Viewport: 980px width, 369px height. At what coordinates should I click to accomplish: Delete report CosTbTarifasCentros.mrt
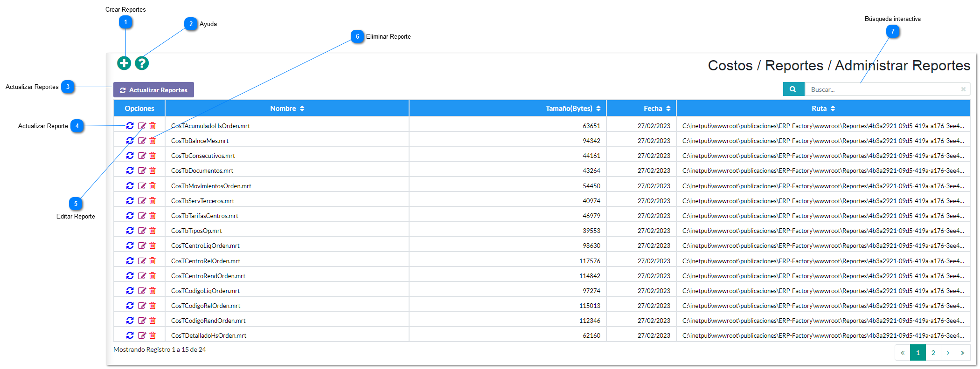153,216
